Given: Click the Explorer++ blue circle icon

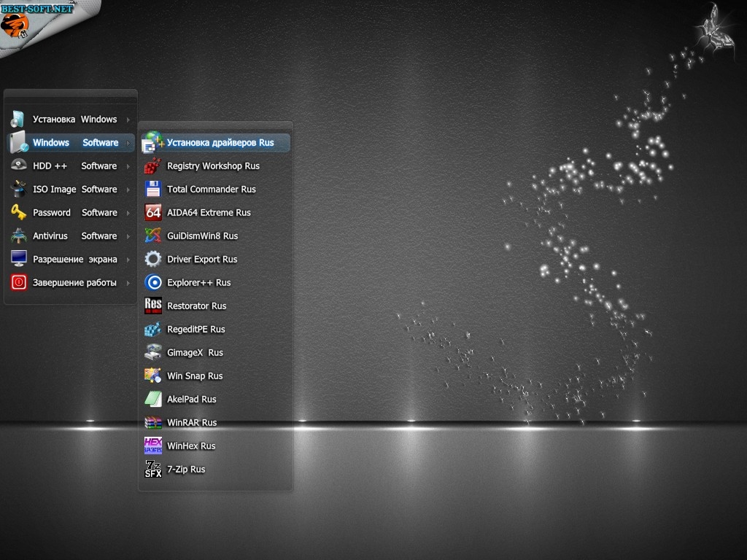Looking at the screenshot, I should (153, 282).
